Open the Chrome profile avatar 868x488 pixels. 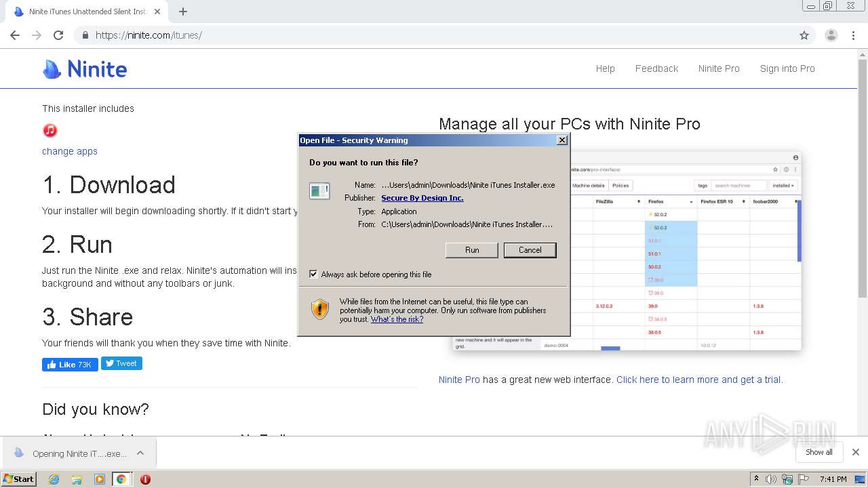point(831,35)
